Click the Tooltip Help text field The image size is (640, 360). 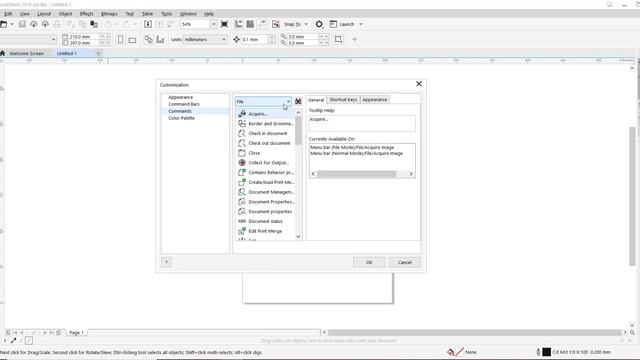point(362,123)
